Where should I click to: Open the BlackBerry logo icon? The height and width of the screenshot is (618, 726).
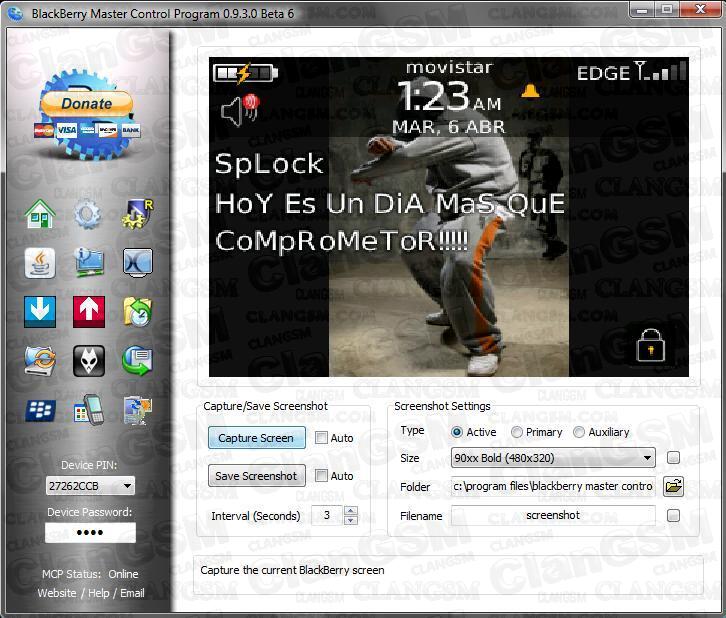coord(40,410)
